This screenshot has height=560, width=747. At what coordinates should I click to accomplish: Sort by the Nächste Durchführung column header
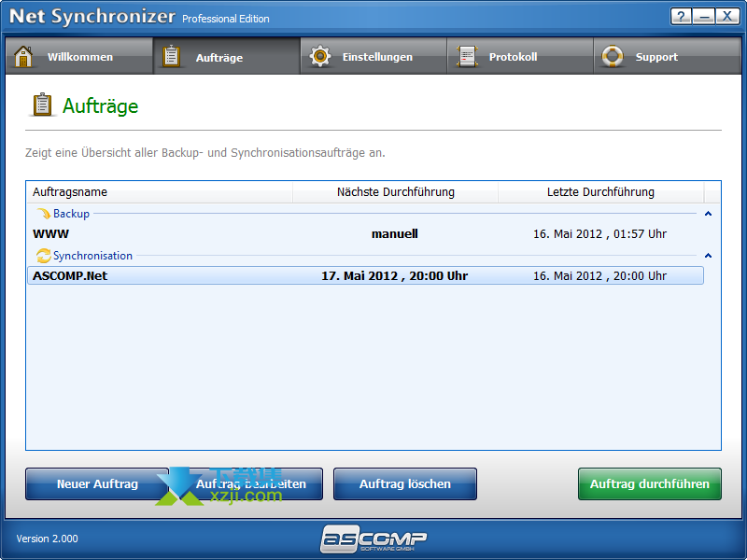pyautogui.click(x=395, y=192)
